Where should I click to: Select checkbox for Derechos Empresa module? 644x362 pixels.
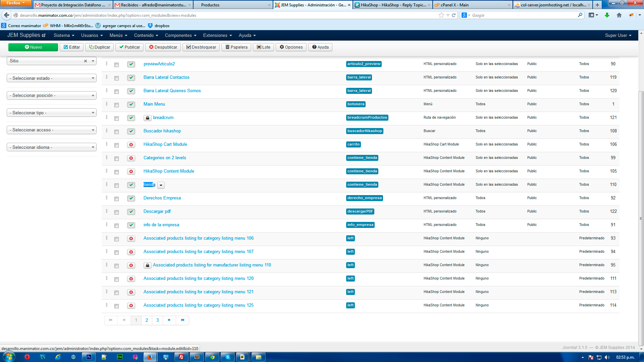click(116, 199)
